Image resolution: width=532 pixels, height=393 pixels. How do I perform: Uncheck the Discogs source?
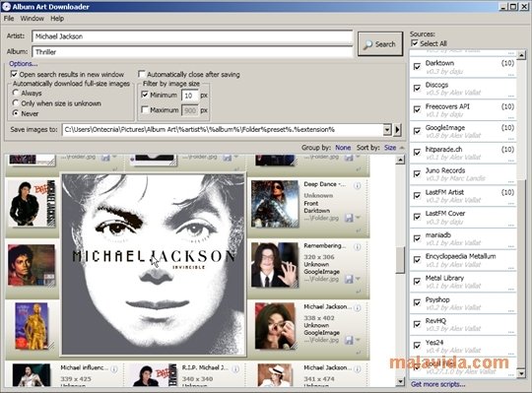(418, 89)
